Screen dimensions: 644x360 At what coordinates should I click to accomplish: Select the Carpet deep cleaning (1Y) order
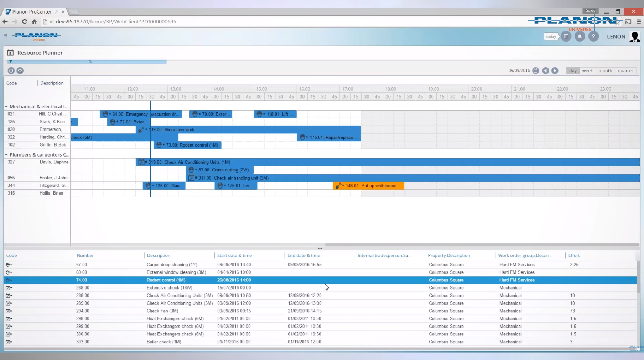tap(320, 265)
